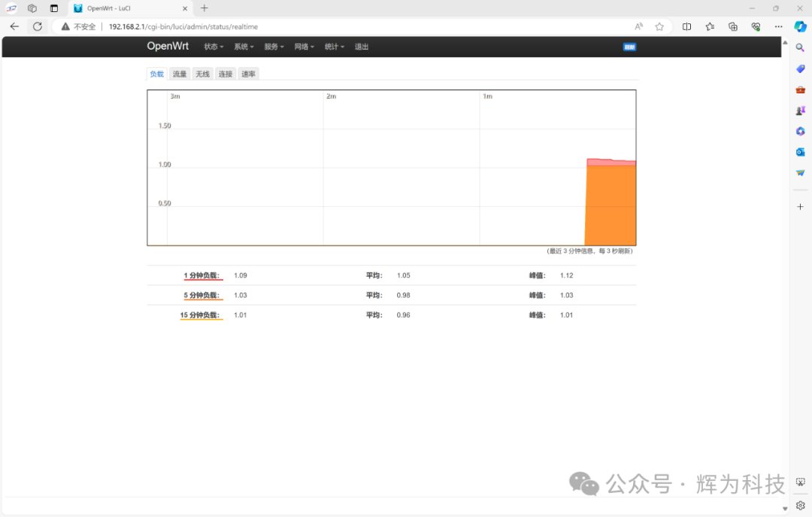This screenshot has height=517, width=812.
Task: Open the 统计 dropdown menu
Action: coord(334,46)
